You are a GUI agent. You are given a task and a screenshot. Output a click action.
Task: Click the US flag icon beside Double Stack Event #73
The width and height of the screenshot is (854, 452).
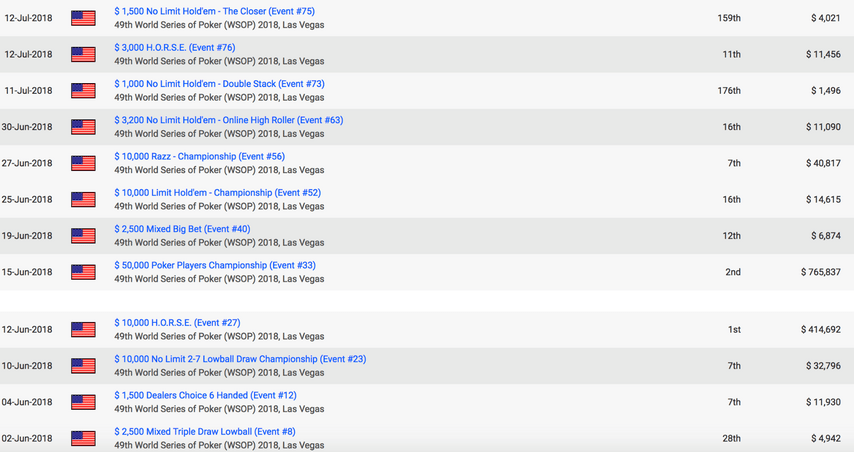click(x=83, y=90)
